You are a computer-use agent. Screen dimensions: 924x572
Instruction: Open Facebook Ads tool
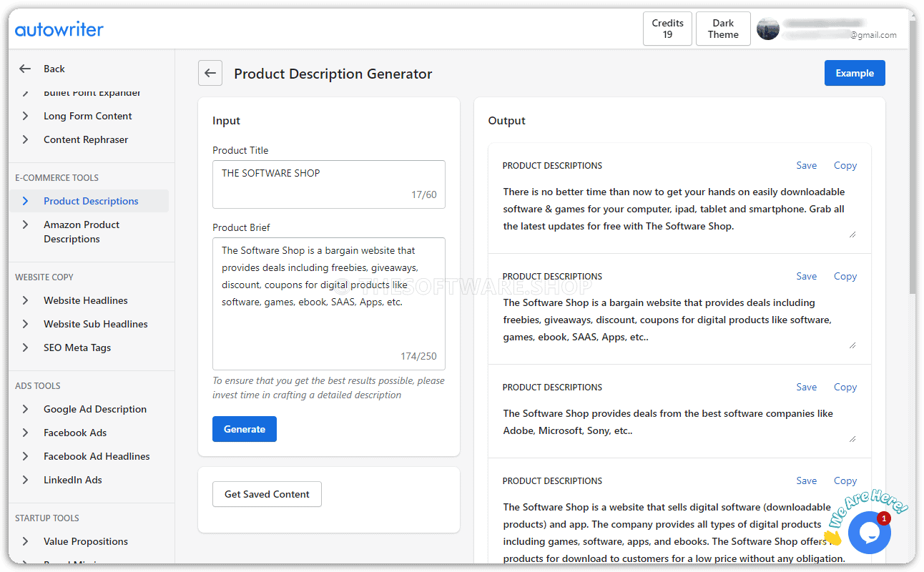coord(75,433)
